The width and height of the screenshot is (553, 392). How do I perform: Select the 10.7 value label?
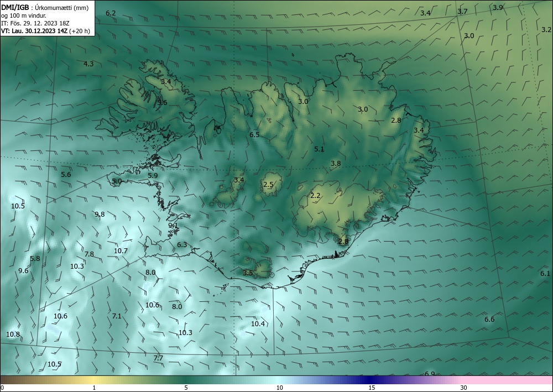coord(121,250)
